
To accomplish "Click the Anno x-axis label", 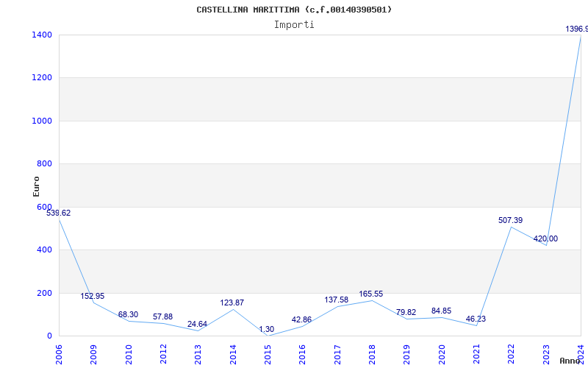I will pos(570,361).
